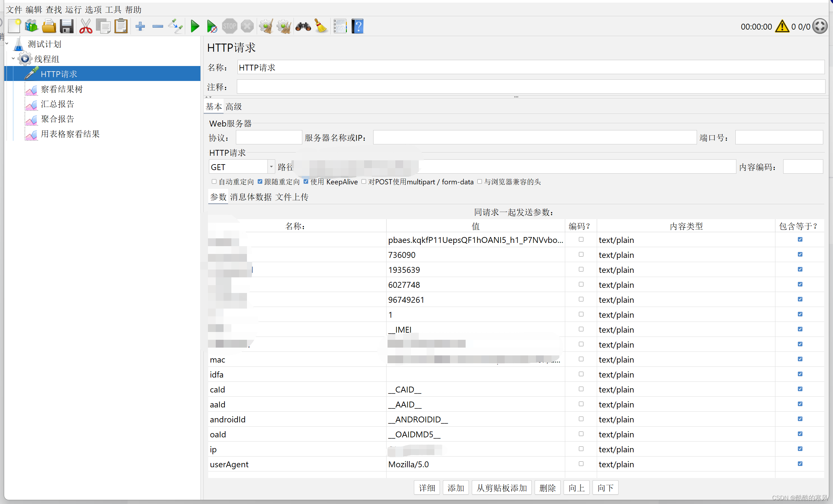This screenshot has height=504, width=833.
Task: Click the 删除 button
Action: click(x=547, y=487)
